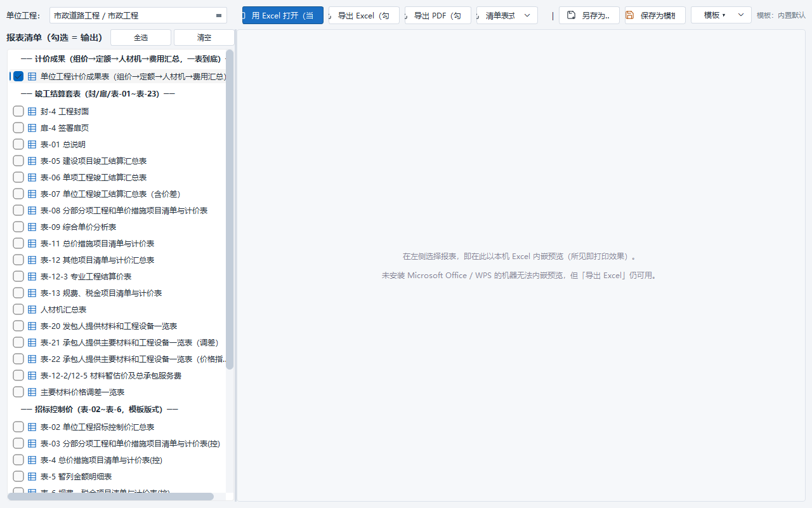Click 全选 to select all reports
Image resolution: width=812 pixels, height=508 pixels.
tap(141, 37)
